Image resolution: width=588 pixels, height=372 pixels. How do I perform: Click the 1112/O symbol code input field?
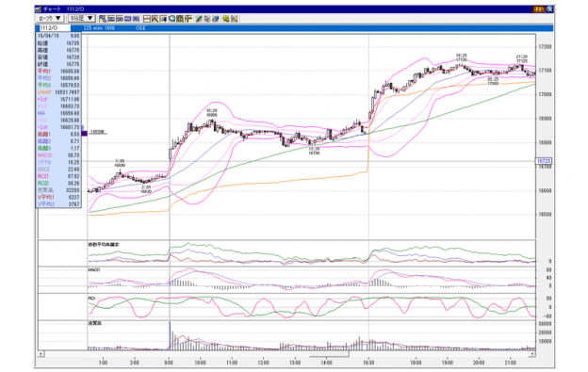[x=54, y=28]
